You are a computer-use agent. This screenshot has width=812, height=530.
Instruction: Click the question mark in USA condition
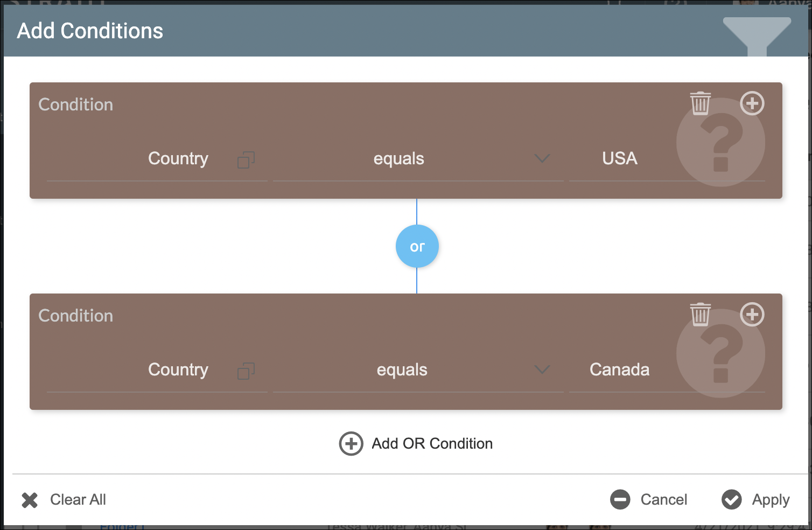[720, 143]
